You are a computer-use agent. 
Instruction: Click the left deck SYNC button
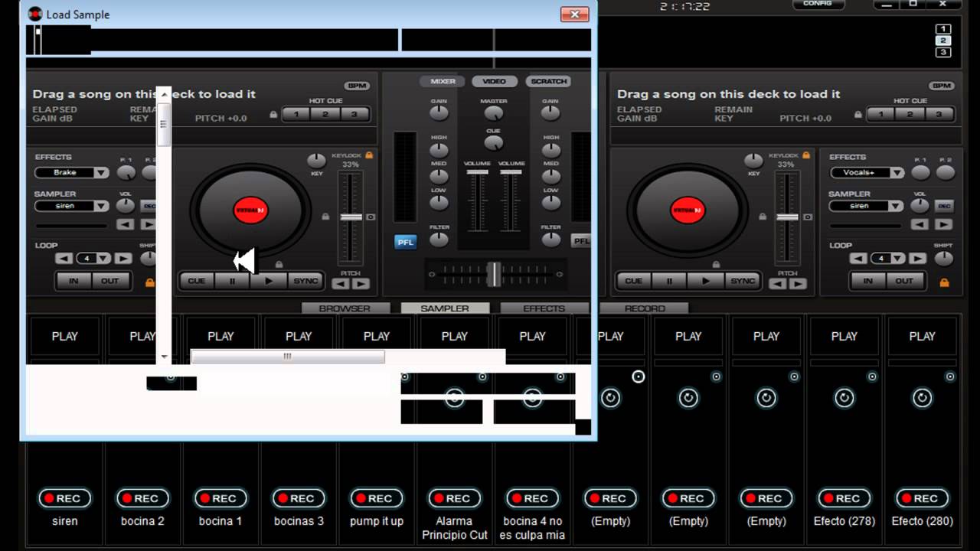[305, 281]
